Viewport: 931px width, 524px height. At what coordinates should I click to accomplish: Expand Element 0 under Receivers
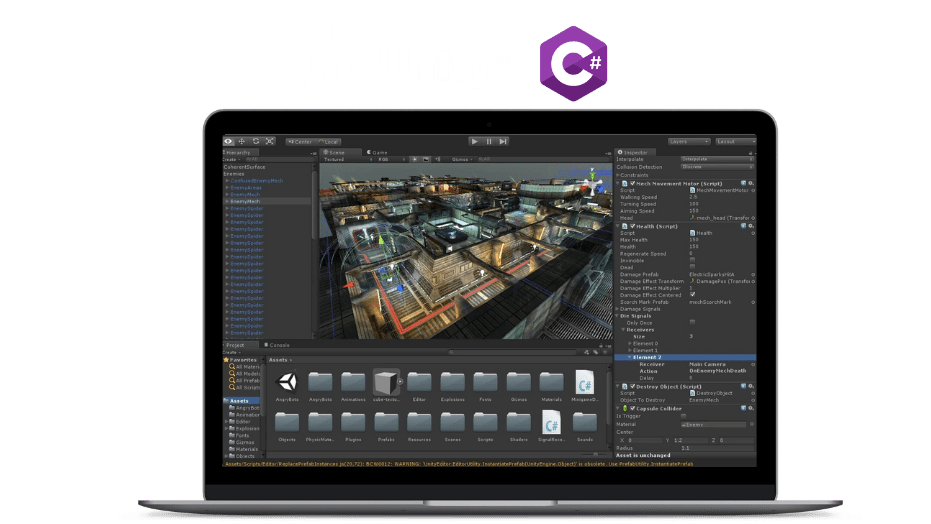click(x=630, y=344)
